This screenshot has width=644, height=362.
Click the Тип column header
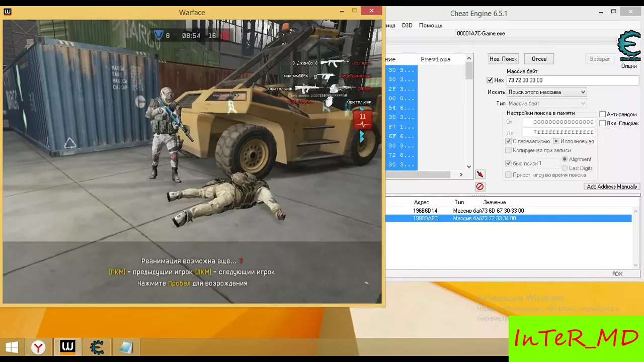(459, 202)
